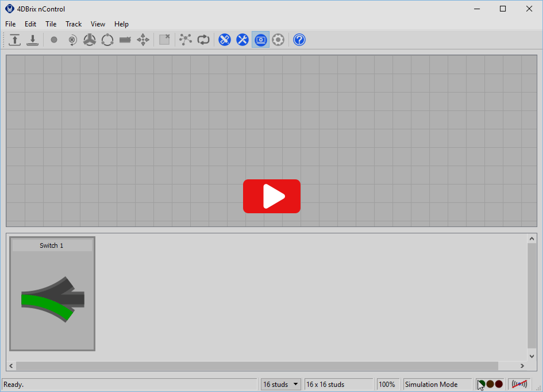Click the Switch 1 title label
This screenshot has height=392, width=543.
click(x=52, y=245)
